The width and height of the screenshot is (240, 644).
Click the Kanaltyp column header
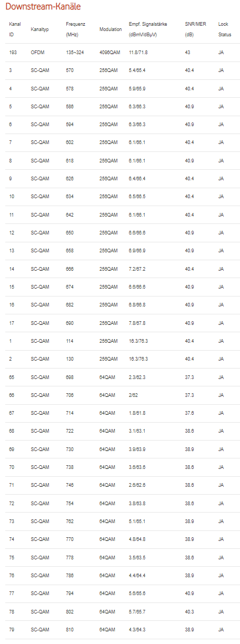point(39,29)
